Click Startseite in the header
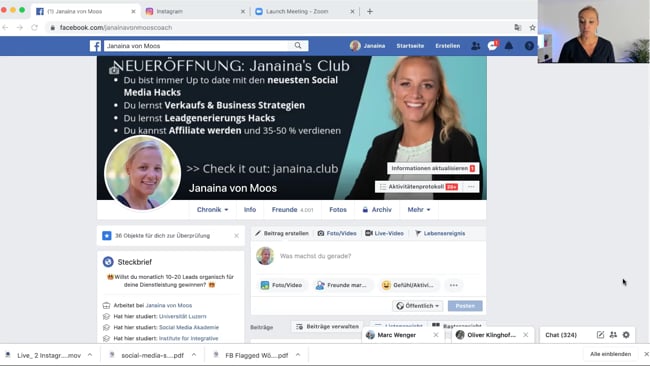This screenshot has width=650, height=366. click(410, 46)
